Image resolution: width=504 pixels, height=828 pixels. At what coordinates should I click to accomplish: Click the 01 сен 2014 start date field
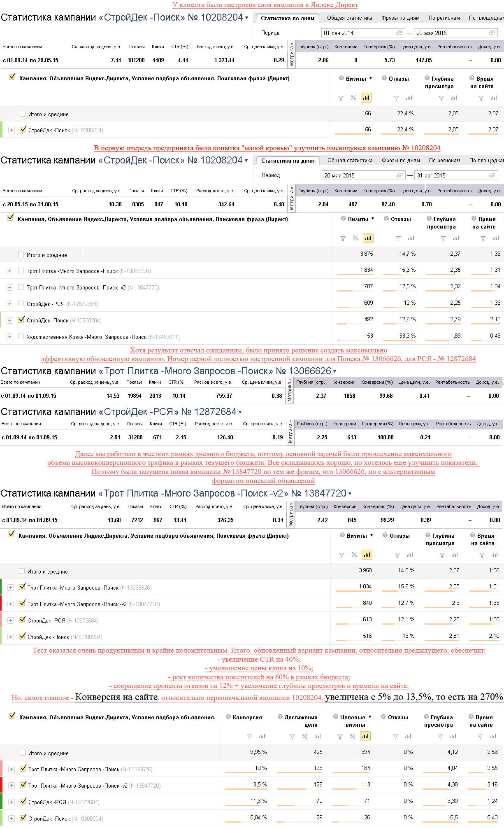tap(363, 33)
